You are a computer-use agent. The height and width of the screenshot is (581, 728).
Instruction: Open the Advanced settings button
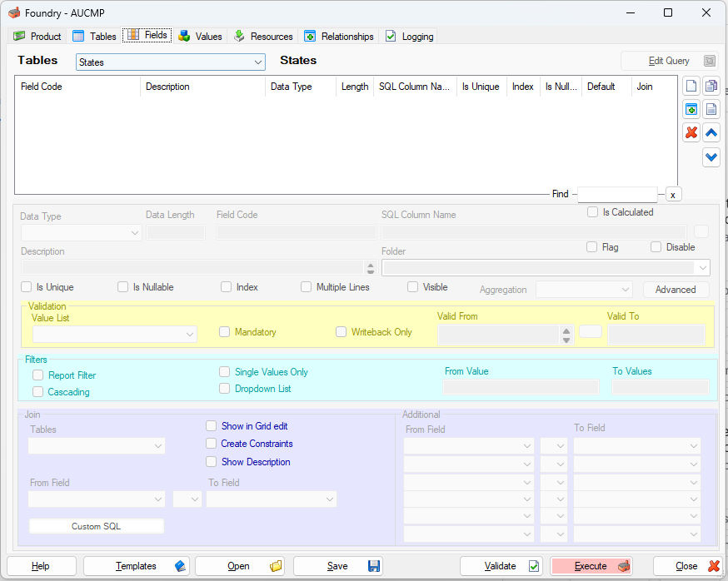[x=676, y=290]
